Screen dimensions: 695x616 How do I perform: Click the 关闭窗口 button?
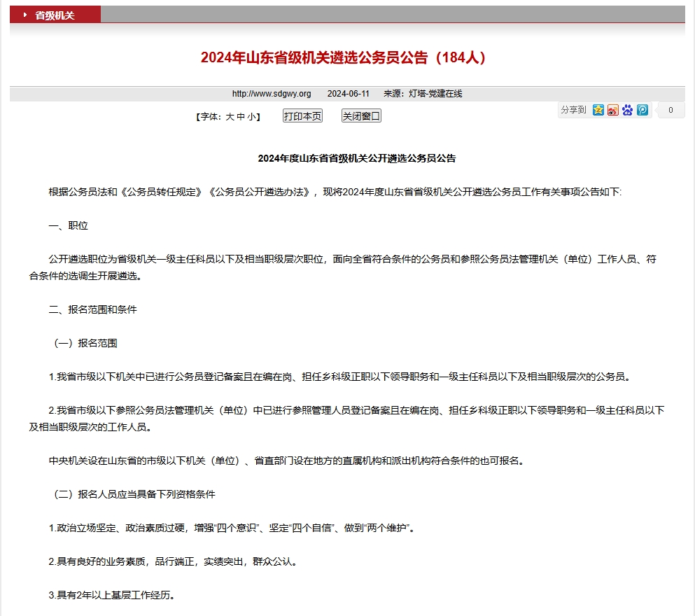pos(361,115)
